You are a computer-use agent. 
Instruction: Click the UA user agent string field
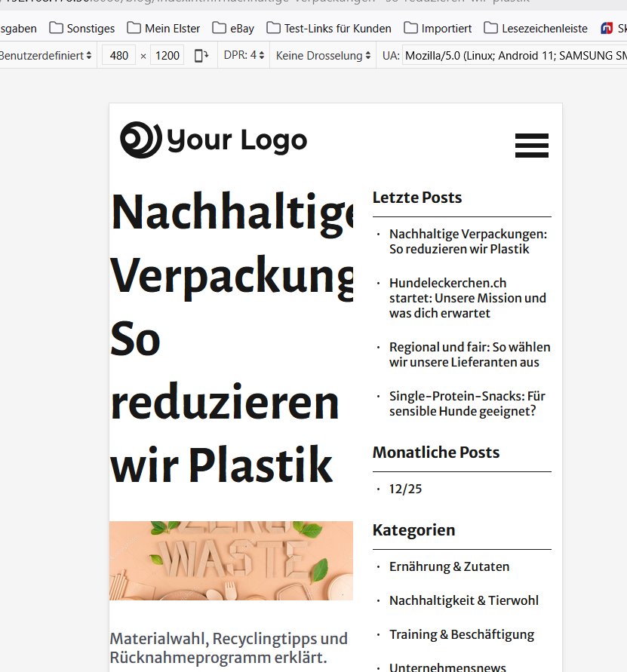tap(513, 56)
